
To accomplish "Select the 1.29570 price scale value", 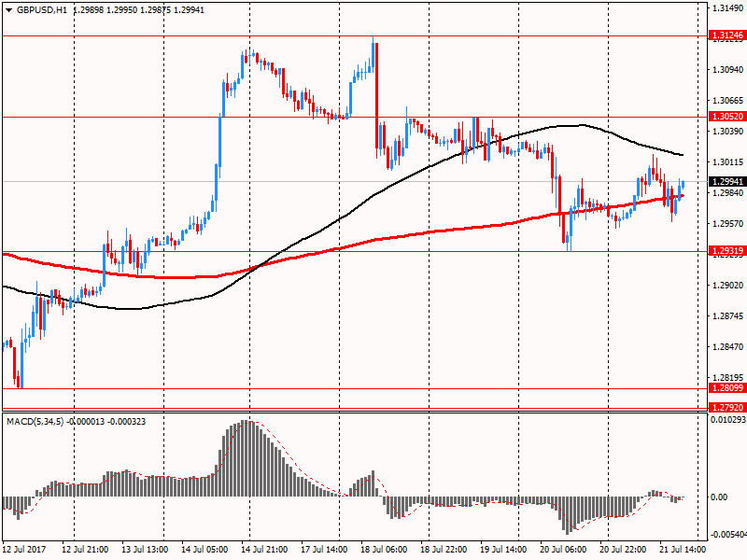I will [728, 223].
